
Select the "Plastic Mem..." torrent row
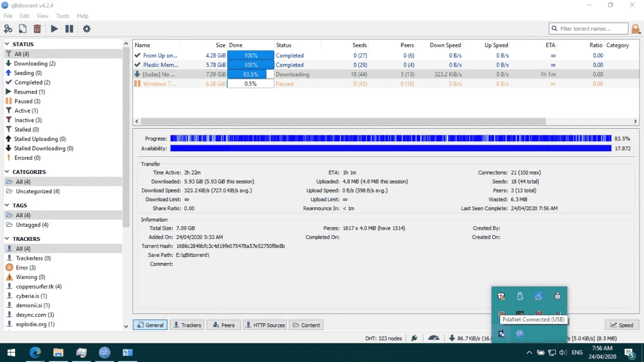385,65
